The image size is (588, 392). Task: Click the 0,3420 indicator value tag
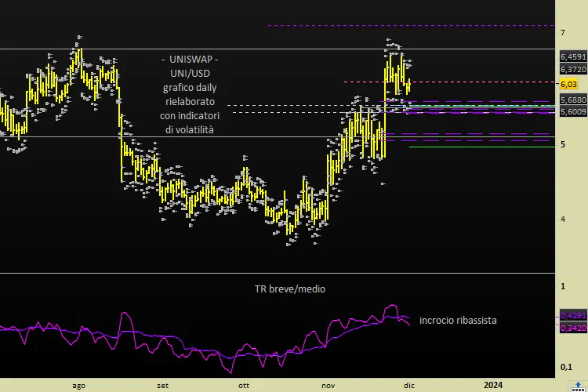[572, 328]
